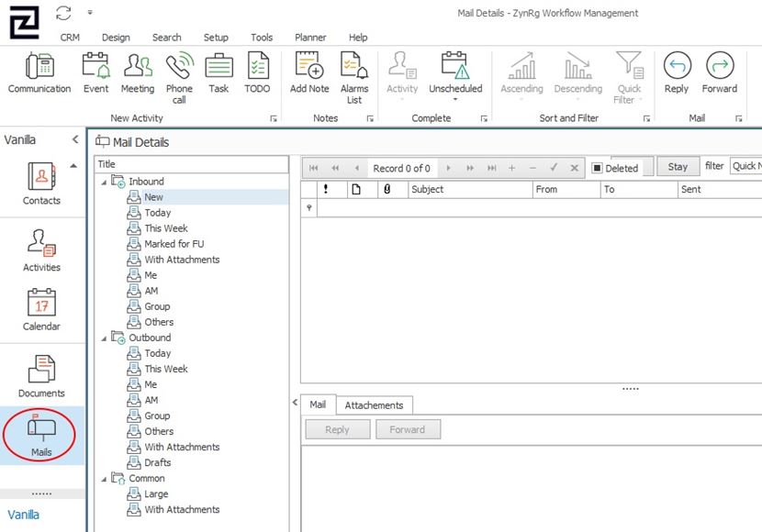Click the Descending sort icon
Screen dimensions: 762x532
pyautogui.click(x=577, y=72)
